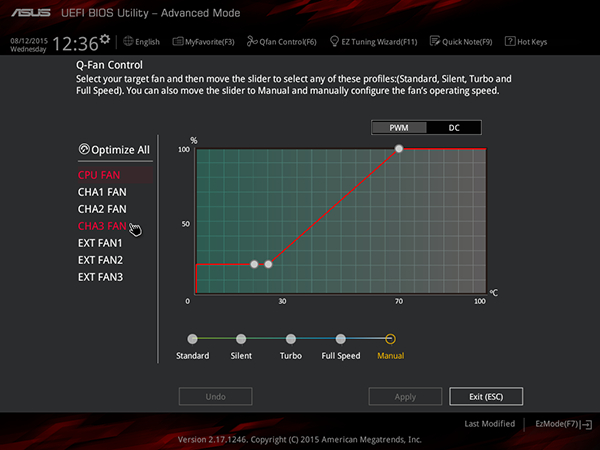Click the 08/12/2015 date text
This screenshot has height=450, width=600.
[x=29, y=41]
